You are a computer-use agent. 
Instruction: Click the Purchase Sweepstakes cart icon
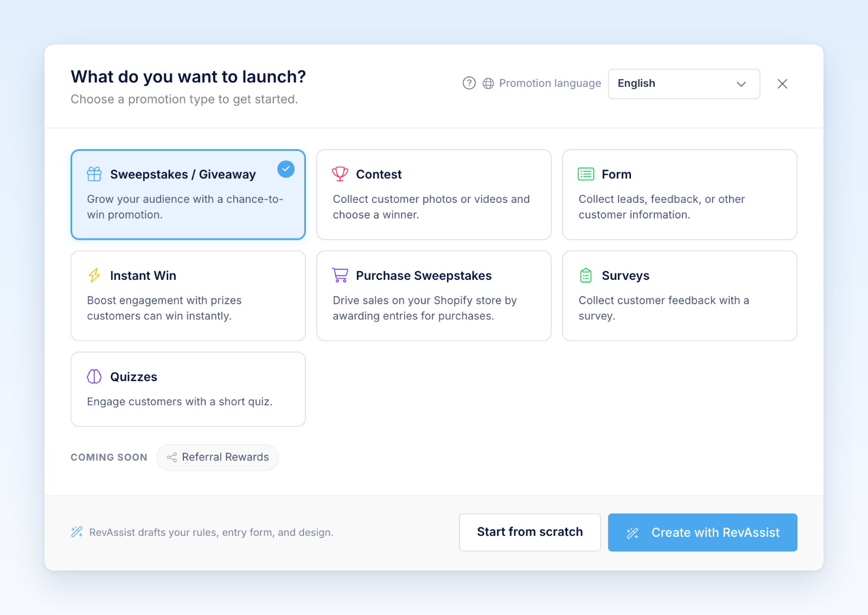(x=340, y=276)
